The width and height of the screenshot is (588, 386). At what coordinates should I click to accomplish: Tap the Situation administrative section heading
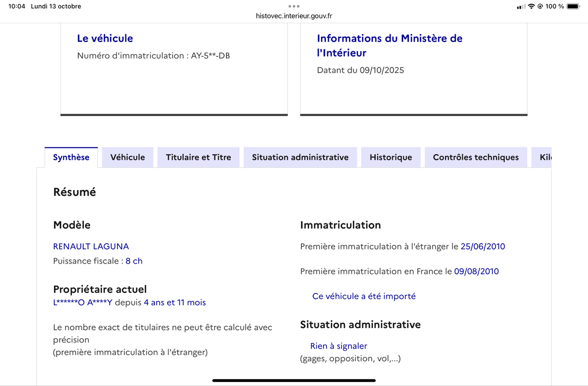[x=360, y=324]
